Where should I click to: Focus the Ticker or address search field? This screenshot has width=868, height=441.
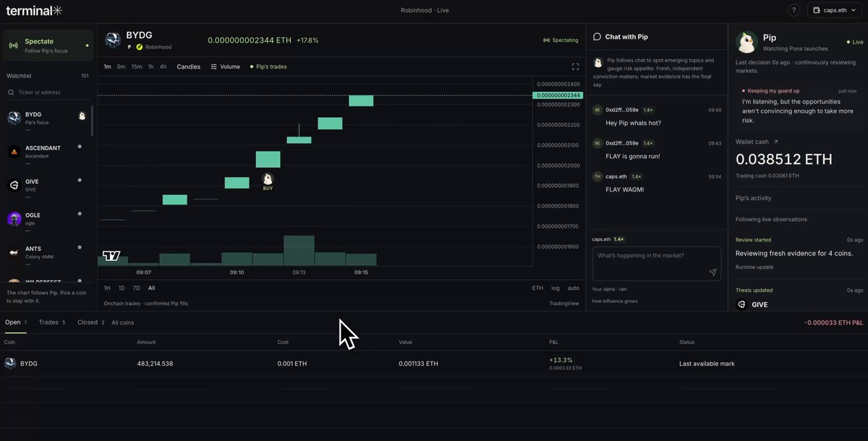pyautogui.click(x=49, y=92)
